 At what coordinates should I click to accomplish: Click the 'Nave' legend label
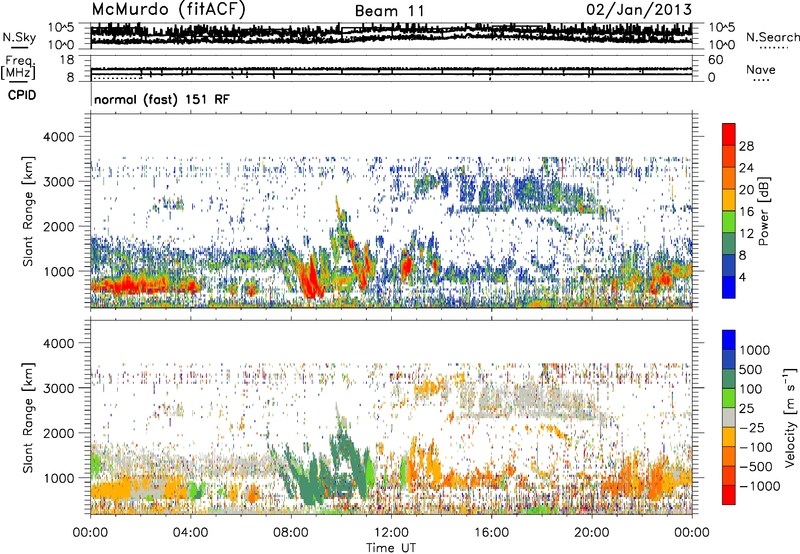click(760, 69)
